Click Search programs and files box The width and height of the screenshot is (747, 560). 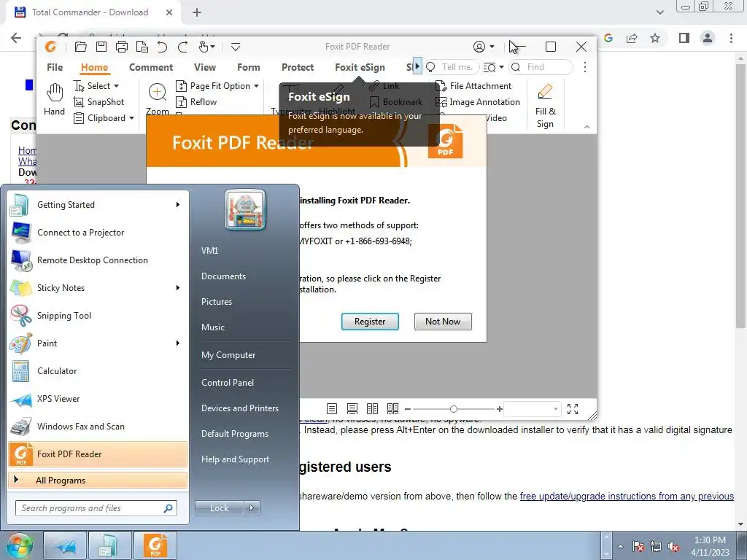96,508
